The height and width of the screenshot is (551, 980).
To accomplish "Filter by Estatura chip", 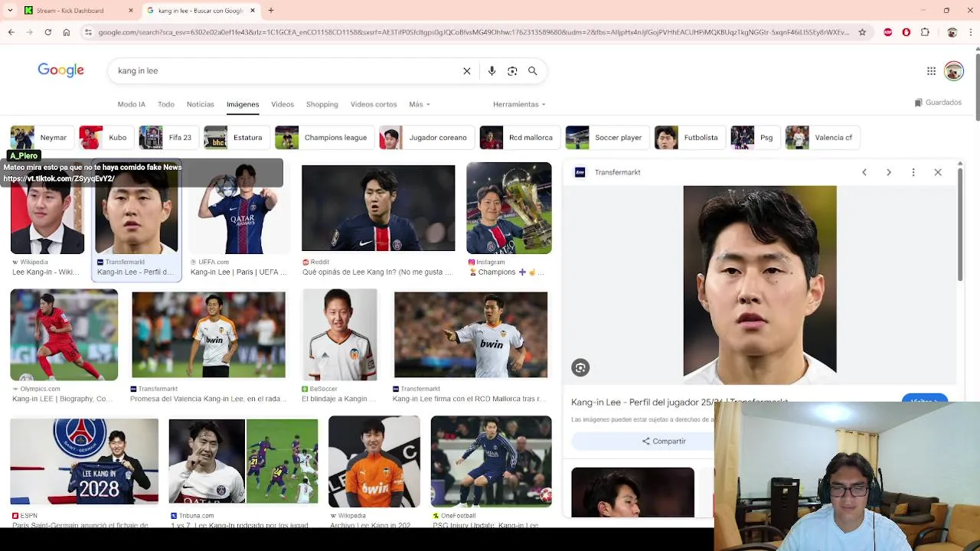I will [x=236, y=138].
